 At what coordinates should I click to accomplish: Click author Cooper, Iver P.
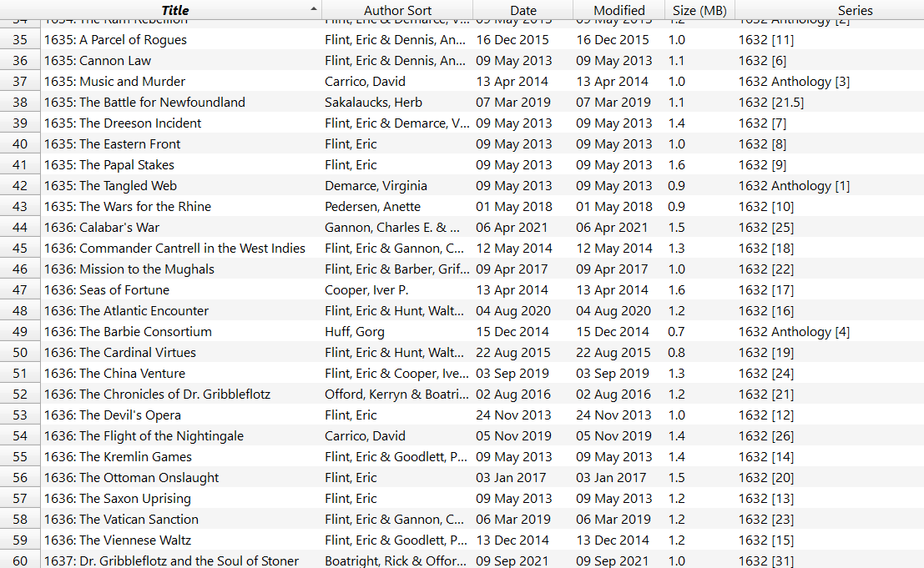tap(366, 290)
